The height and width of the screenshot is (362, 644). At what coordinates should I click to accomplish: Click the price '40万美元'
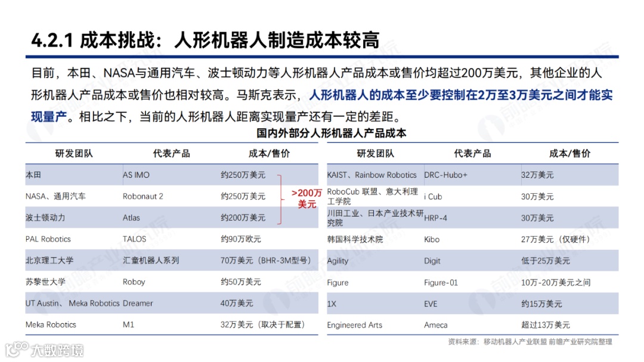pyautogui.click(x=237, y=303)
